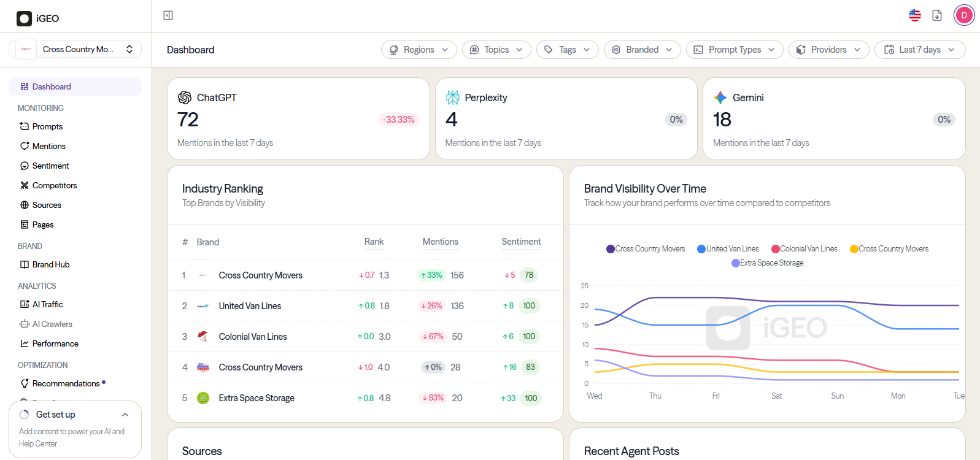This screenshot has width=980, height=460.
Task: Collapse the sidebar with the panel icon
Action: click(x=168, y=15)
